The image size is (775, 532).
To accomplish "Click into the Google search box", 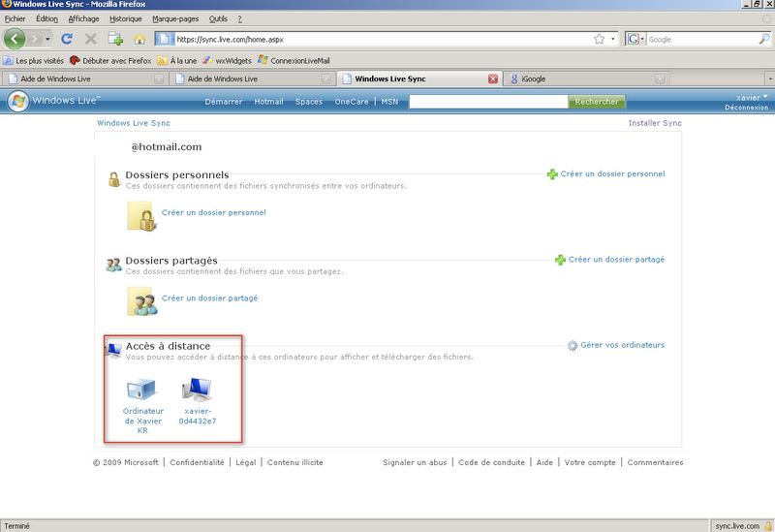I will [x=701, y=39].
